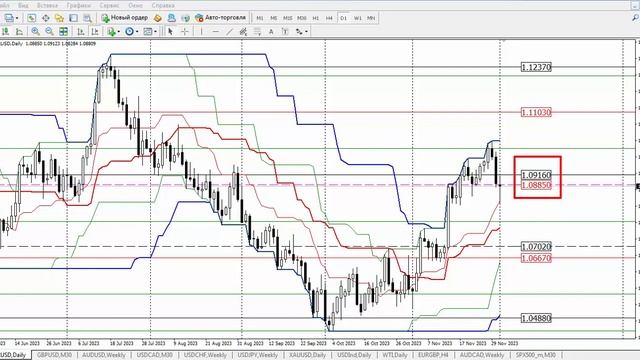640x360 pixels.
Task: Select the Text Label tool
Action: pyautogui.click(x=285, y=31)
